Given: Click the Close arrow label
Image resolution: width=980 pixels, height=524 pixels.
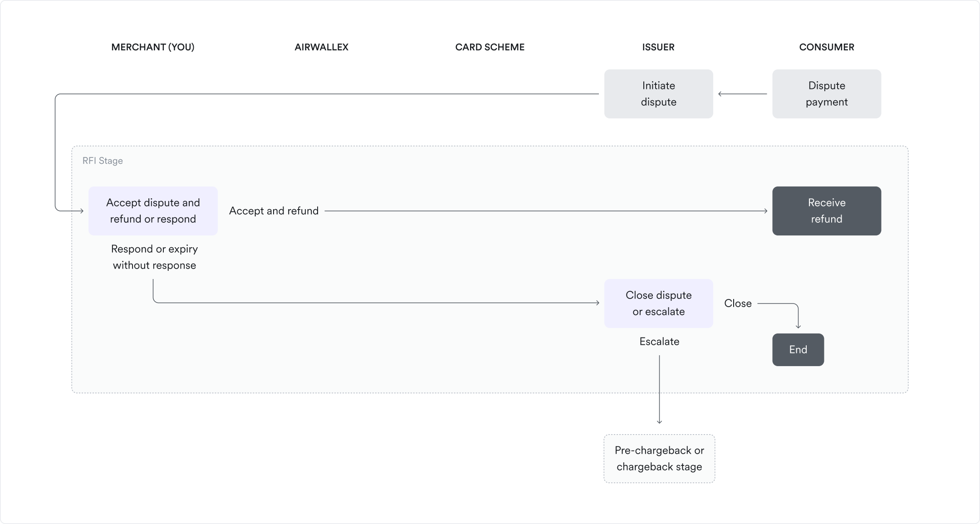Looking at the screenshot, I should pos(738,304).
